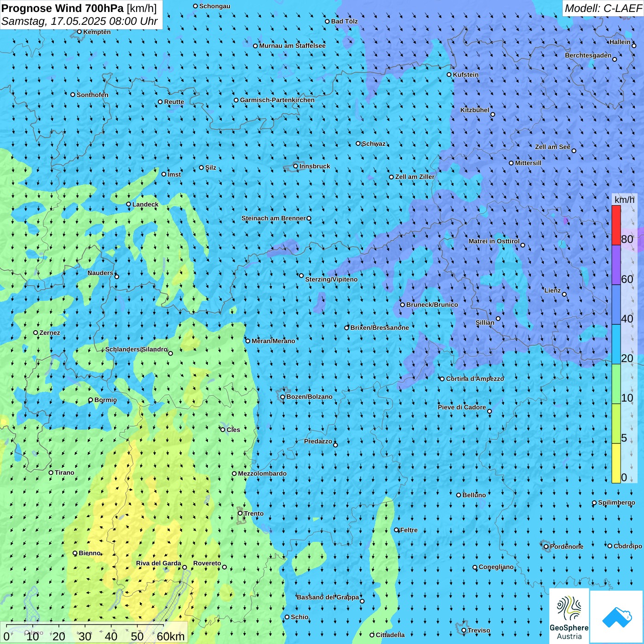
Task: Click the 'Zernez' label
Action: [x=50, y=333]
